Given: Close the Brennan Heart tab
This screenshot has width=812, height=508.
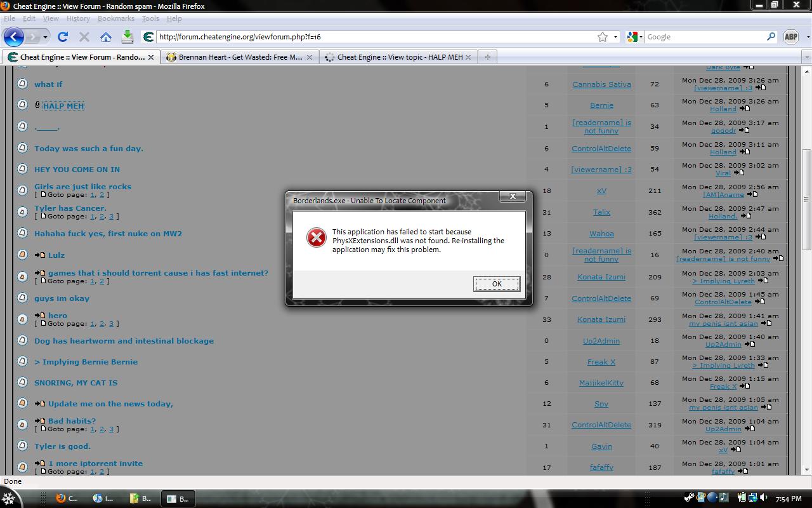Looking at the screenshot, I should (x=310, y=57).
